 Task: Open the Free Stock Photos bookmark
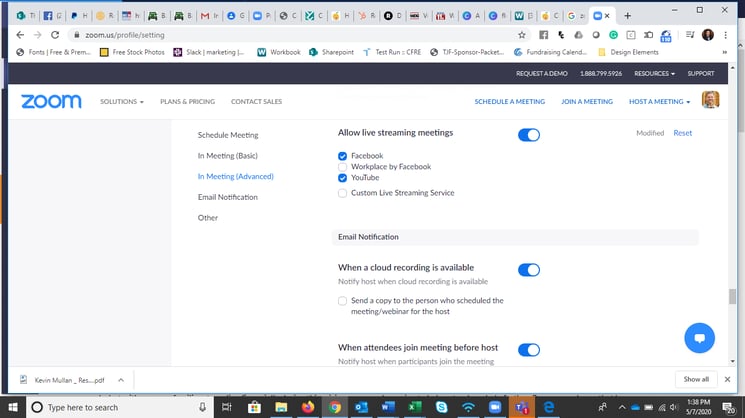click(132, 52)
